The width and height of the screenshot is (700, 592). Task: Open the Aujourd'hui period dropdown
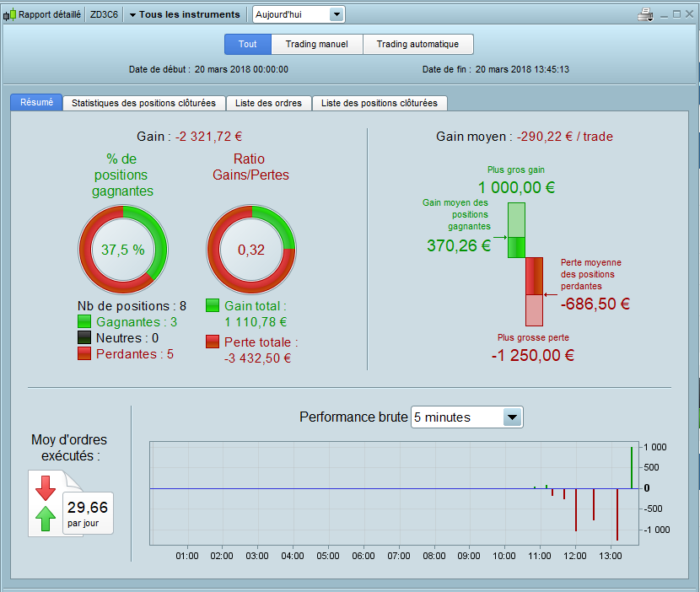(x=299, y=14)
